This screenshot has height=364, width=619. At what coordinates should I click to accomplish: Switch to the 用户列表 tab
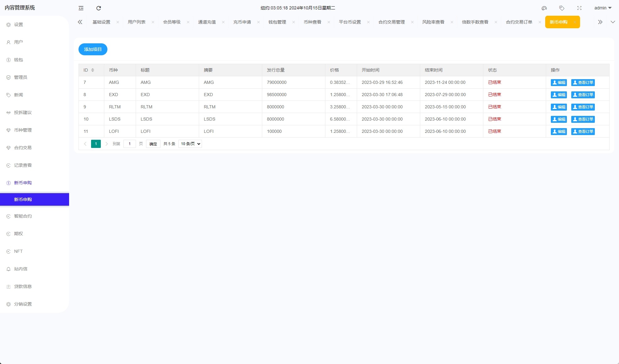137,22
